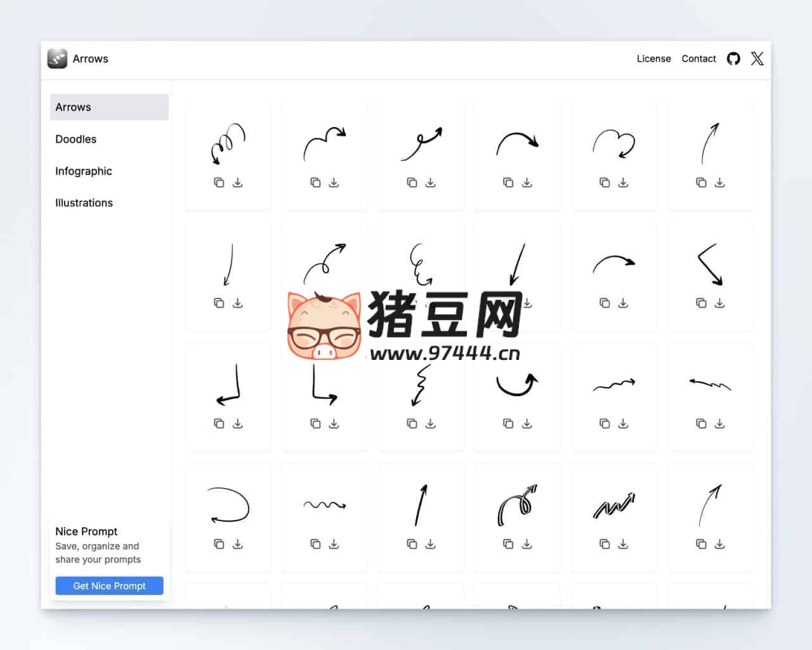Copy the long wavy arrow pointing right
The height and width of the screenshot is (650, 812).
(x=605, y=423)
